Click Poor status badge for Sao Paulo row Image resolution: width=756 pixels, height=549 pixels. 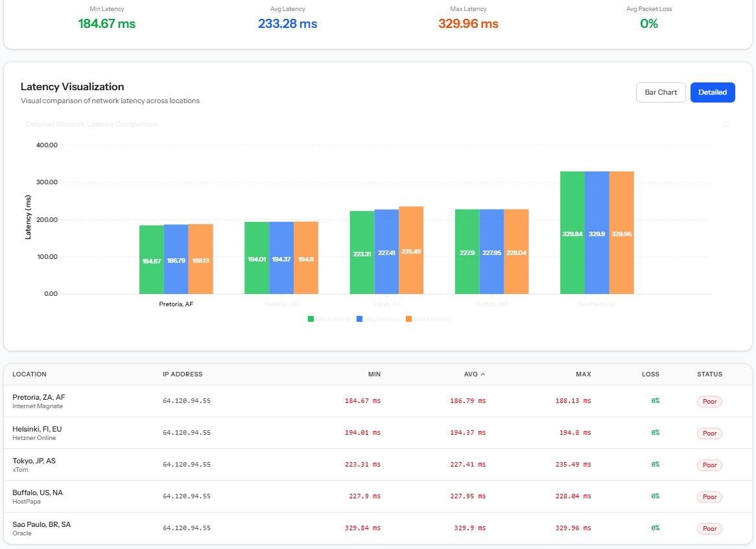tap(710, 529)
